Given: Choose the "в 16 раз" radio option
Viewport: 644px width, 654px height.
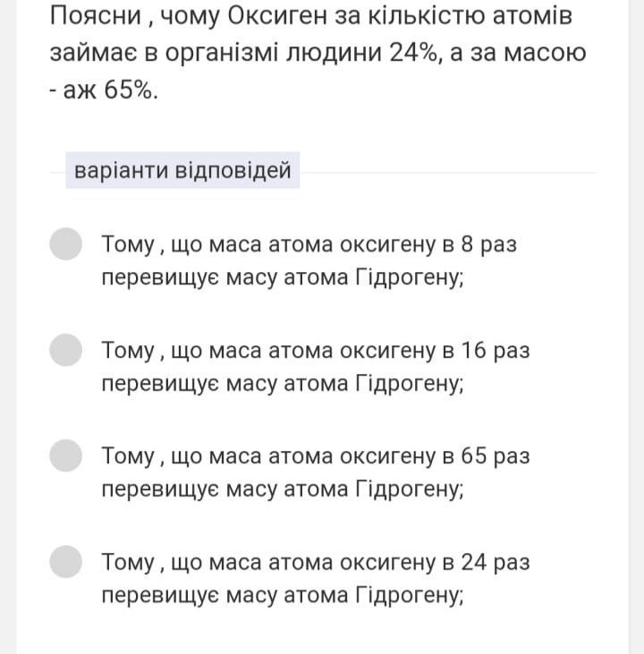Looking at the screenshot, I should (66, 350).
